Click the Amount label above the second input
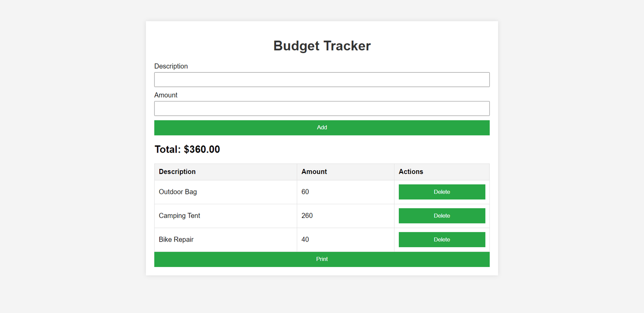Viewport: 644px width, 313px height. tap(166, 95)
